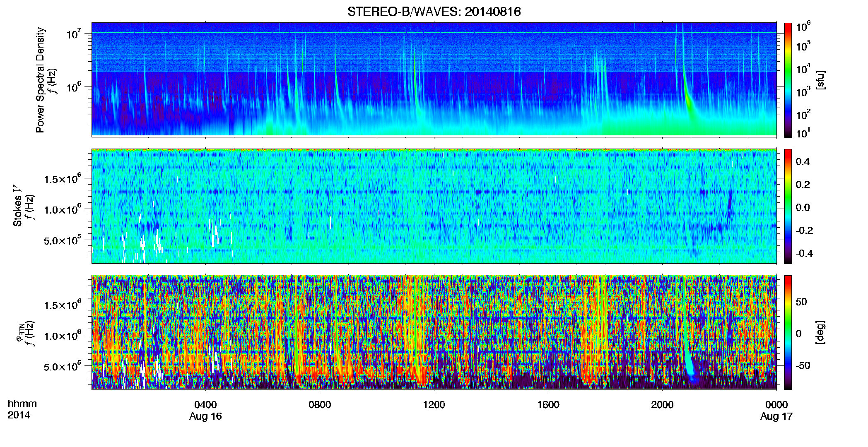Click the Power Spectral Density axis label
The image size is (868, 447).
coord(40,80)
